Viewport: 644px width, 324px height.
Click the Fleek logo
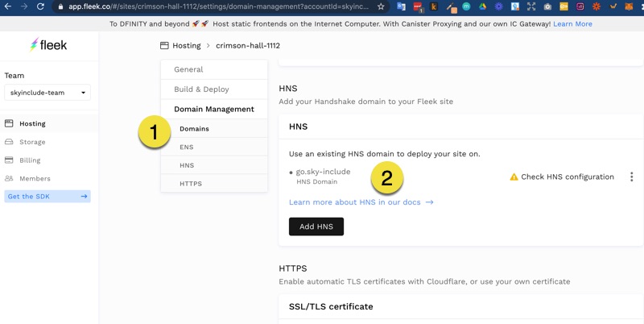[x=48, y=46]
